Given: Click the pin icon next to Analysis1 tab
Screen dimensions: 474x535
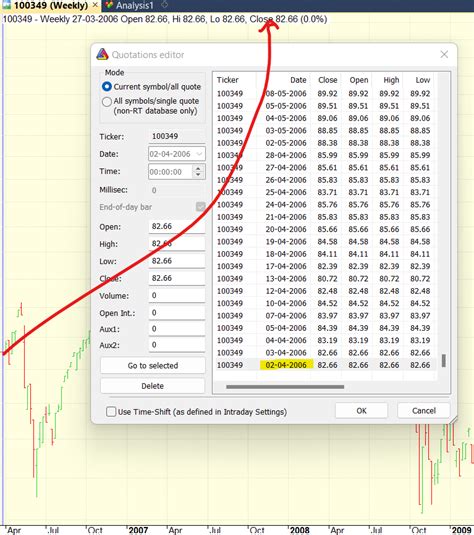Looking at the screenshot, I should point(164,5).
